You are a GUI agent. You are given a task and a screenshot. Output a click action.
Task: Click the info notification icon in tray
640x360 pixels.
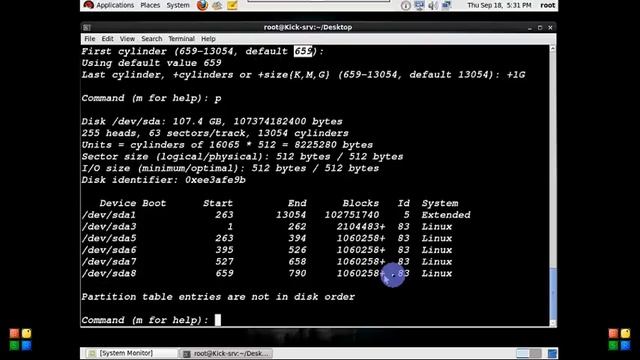[x=405, y=5]
